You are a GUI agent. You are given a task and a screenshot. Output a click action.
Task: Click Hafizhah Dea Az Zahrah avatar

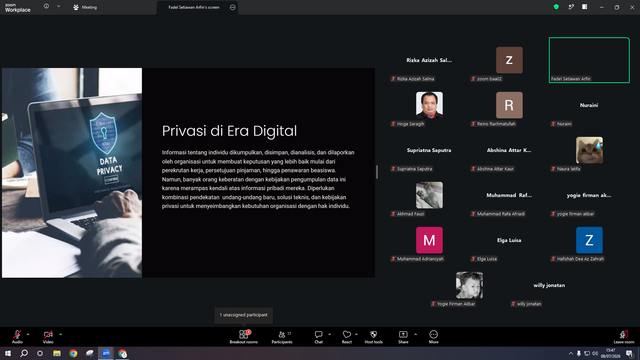coord(589,240)
